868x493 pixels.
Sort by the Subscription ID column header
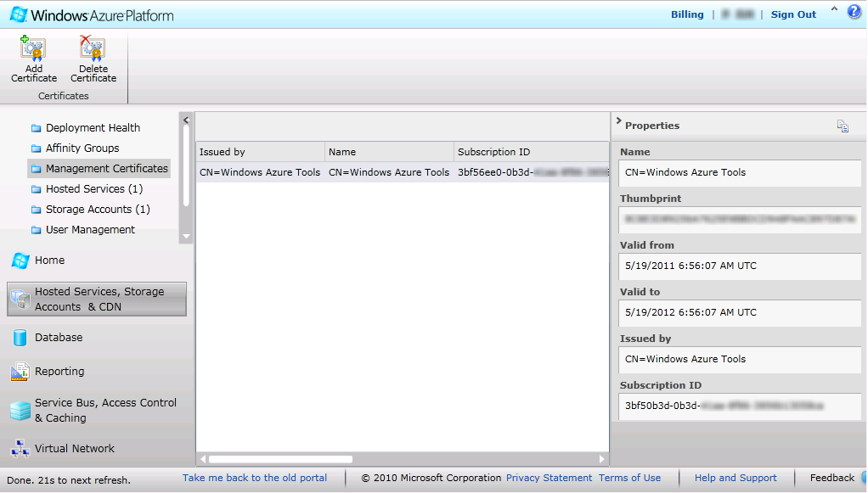click(x=532, y=152)
